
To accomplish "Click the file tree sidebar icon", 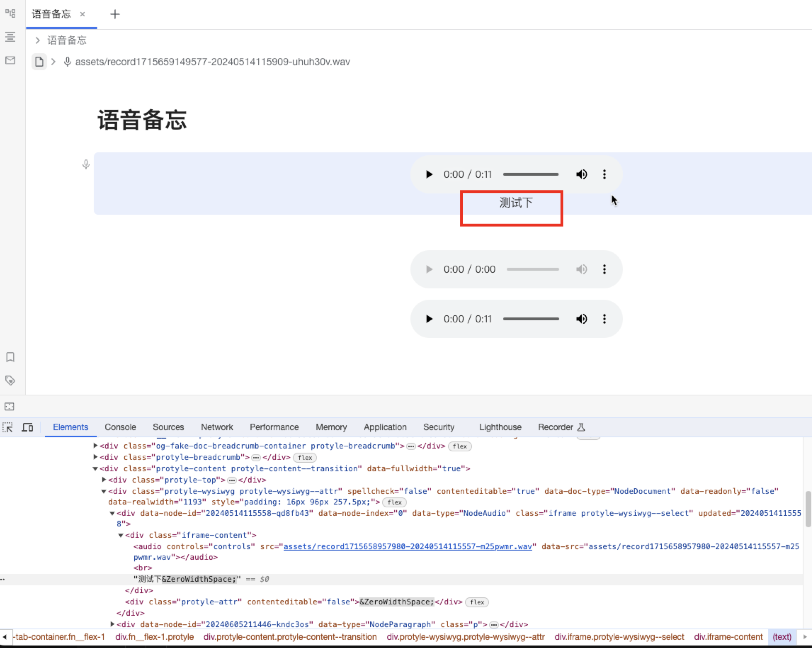I will click(x=10, y=13).
